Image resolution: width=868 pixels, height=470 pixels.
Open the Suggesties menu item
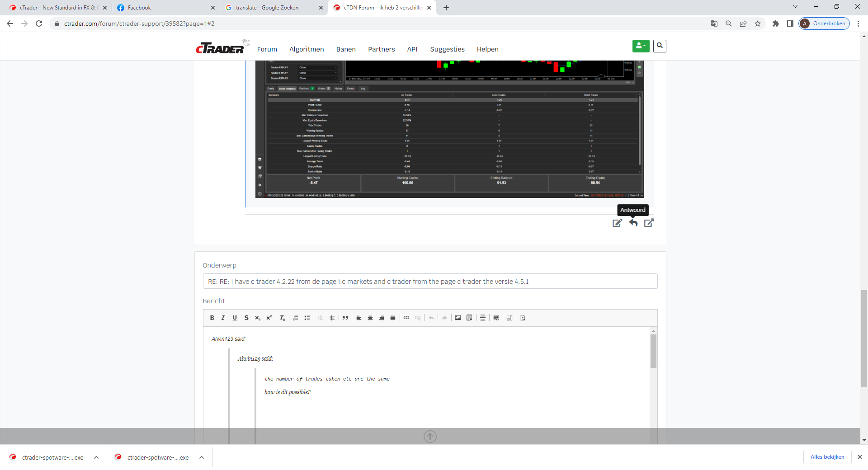tap(447, 49)
